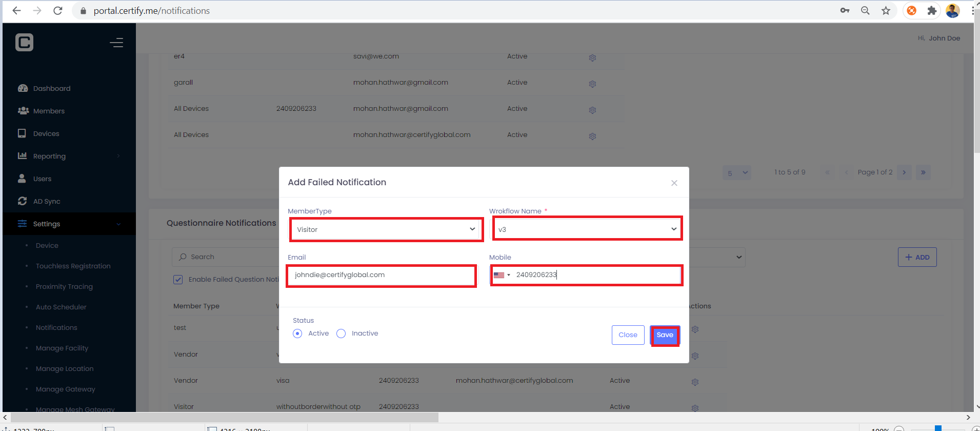The height and width of the screenshot is (431, 980).
Task: Click the Members icon in the sidebar
Action: [23, 111]
